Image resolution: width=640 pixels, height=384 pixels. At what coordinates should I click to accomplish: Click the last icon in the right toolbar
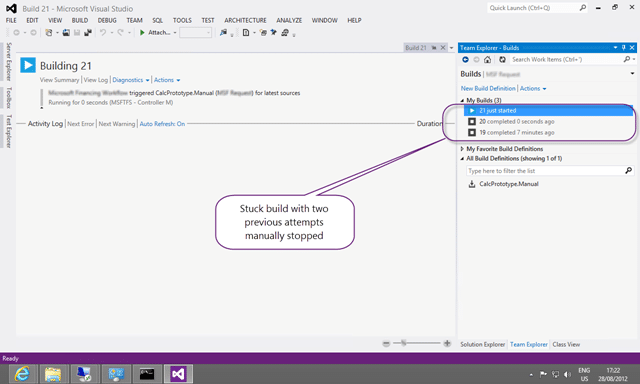(285, 33)
